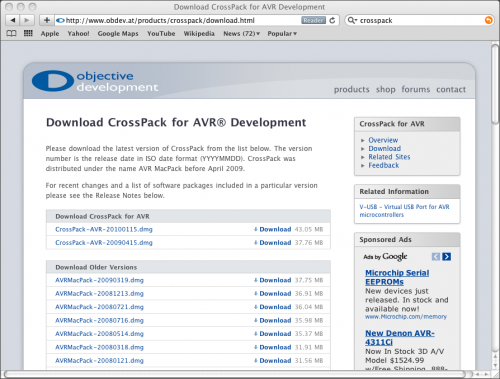Click the Objective Development logo
The height and width of the screenshot is (379, 500).
(95, 81)
